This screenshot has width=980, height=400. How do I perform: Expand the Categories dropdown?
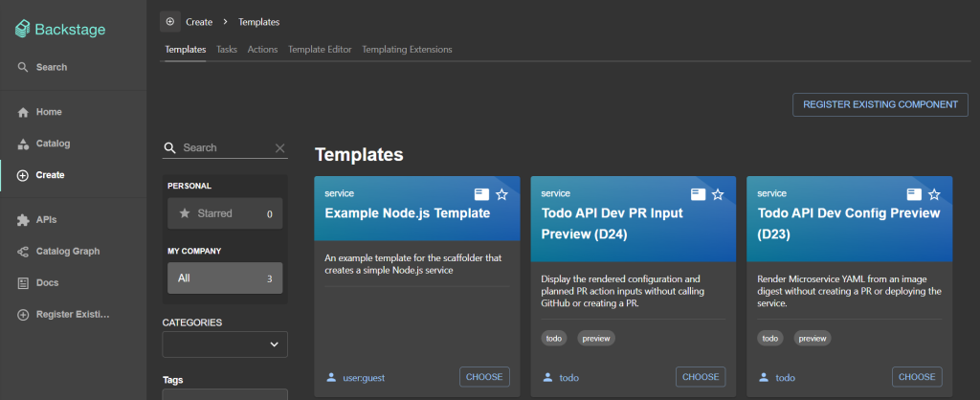(225, 344)
